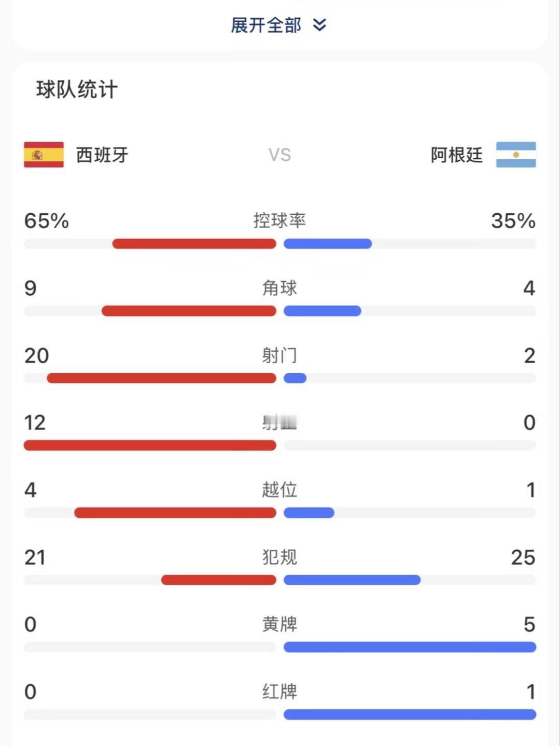Viewport: 560px width, 746px height.
Task: Click Argentina's blue fouls bar
Action: pyautogui.click(x=352, y=580)
